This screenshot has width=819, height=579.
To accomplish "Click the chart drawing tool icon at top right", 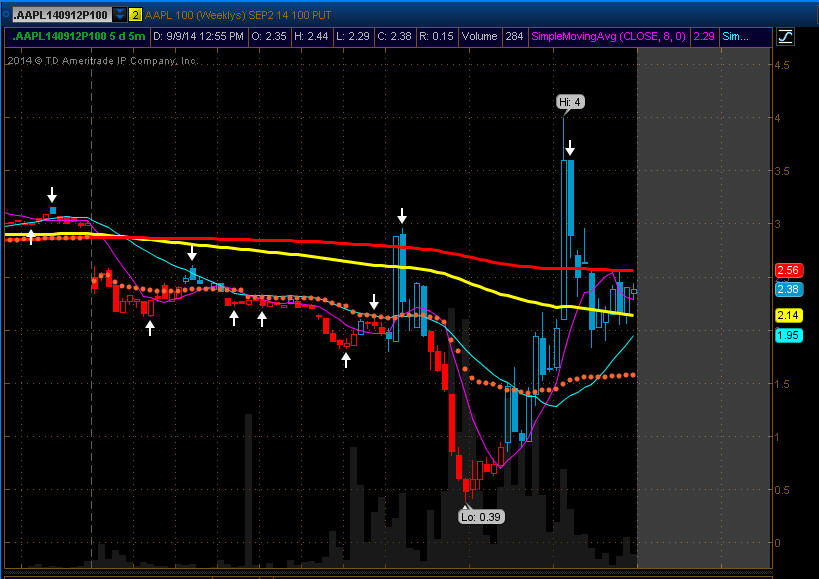I will (x=785, y=36).
